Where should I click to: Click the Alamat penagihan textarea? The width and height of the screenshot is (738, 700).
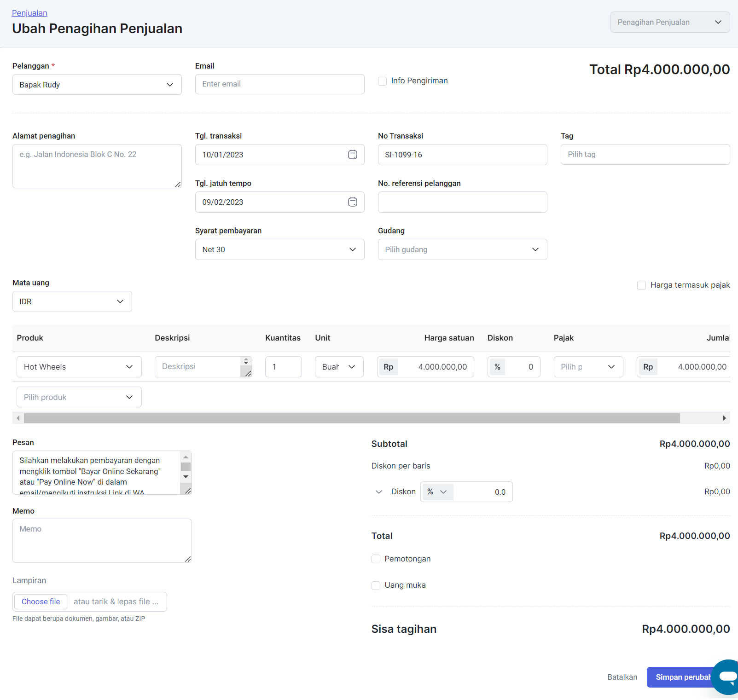(x=97, y=166)
